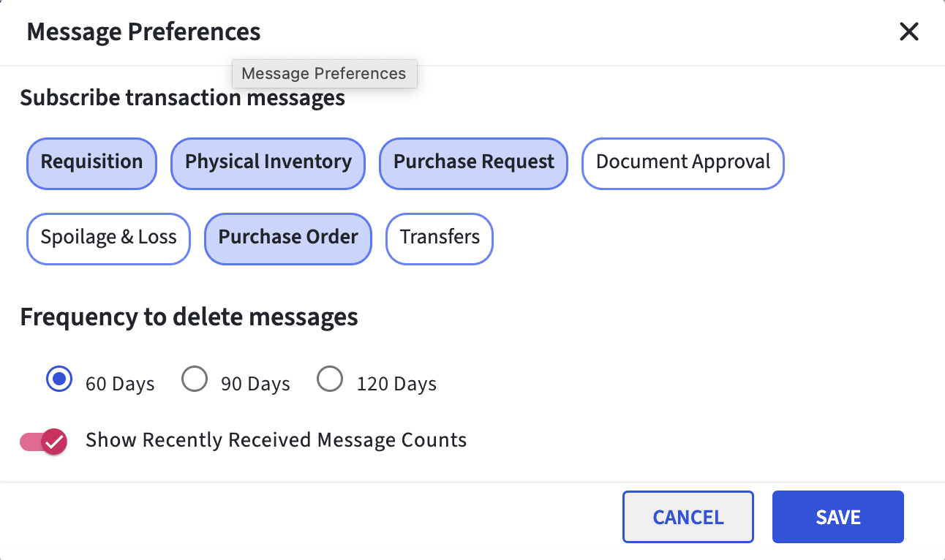Screen dimensions: 945x560
Task: Toggle the Physical Inventory subscription
Action: (x=268, y=163)
